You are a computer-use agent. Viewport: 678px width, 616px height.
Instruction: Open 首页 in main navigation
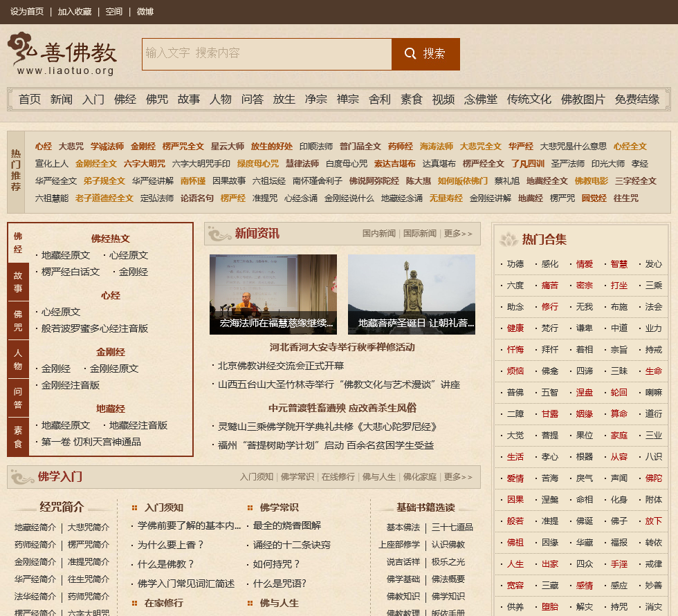click(29, 100)
